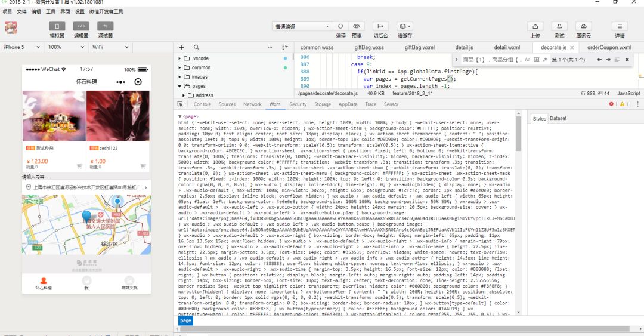Screen dimensions: 644x336
Task: Switch to the common.wxss editor tab
Action: [317, 47]
